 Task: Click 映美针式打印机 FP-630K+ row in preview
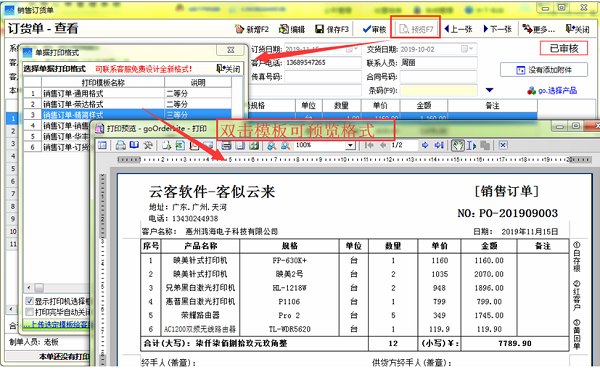tap(354, 261)
